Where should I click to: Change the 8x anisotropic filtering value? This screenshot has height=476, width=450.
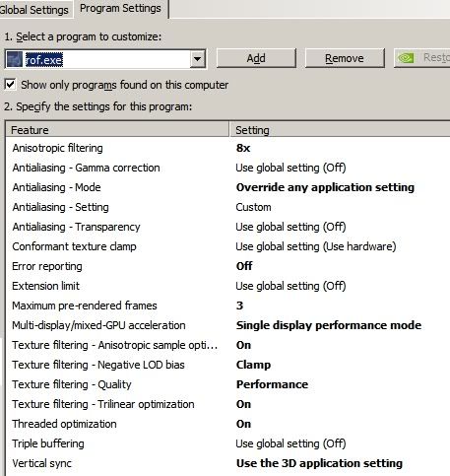coord(243,148)
